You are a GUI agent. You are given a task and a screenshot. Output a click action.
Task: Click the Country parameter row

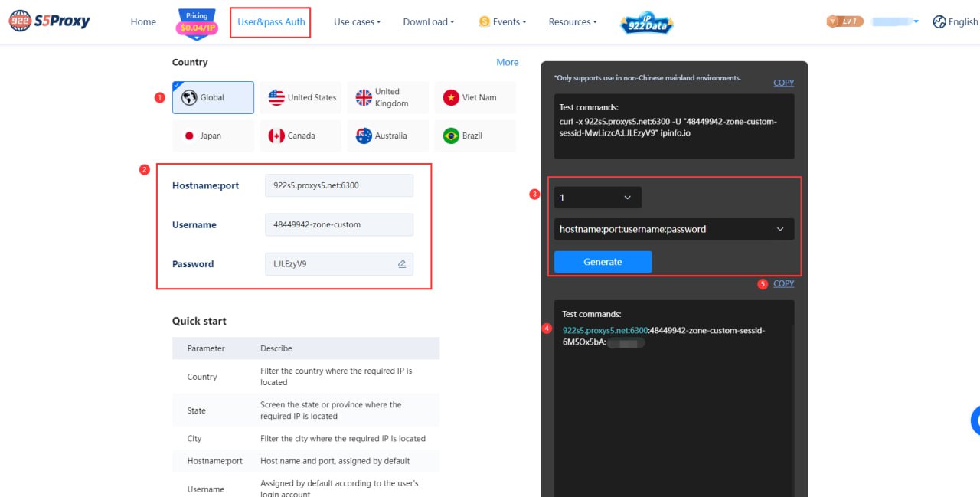pos(306,377)
